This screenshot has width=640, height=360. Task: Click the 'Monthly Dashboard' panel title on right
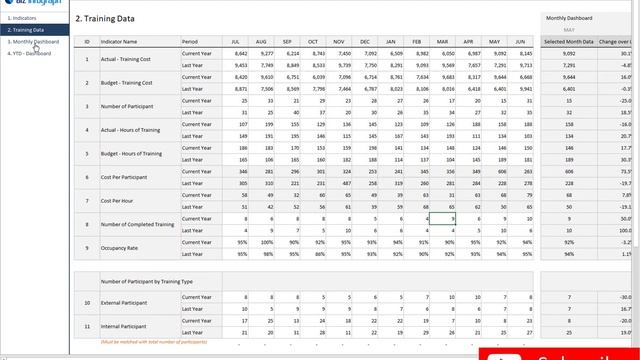(569, 18)
